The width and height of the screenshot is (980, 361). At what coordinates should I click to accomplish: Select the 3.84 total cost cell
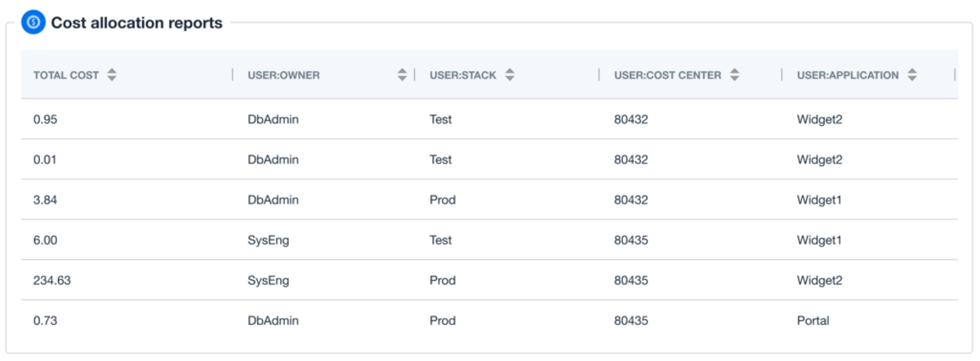(46, 200)
